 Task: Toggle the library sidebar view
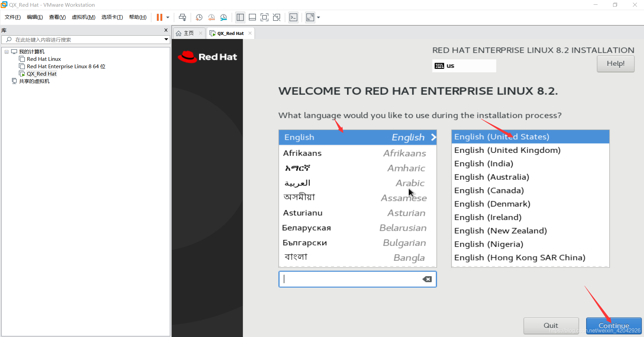click(x=240, y=17)
